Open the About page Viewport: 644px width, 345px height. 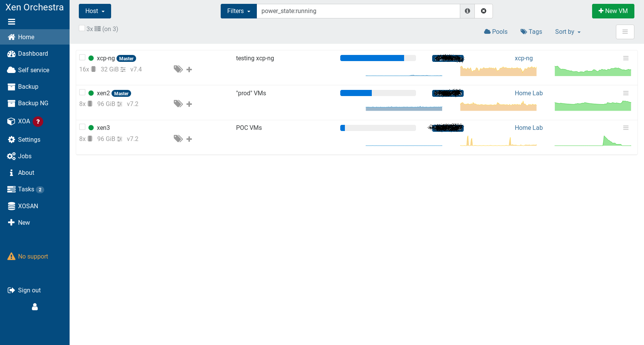[35, 172]
